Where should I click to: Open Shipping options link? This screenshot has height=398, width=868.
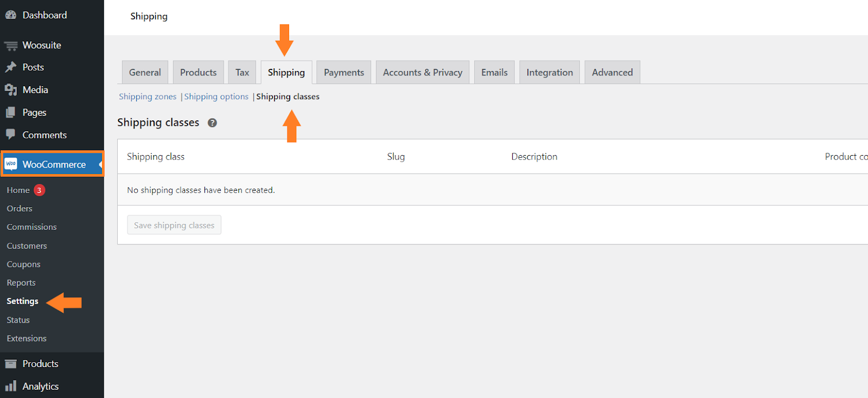pyautogui.click(x=216, y=97)
